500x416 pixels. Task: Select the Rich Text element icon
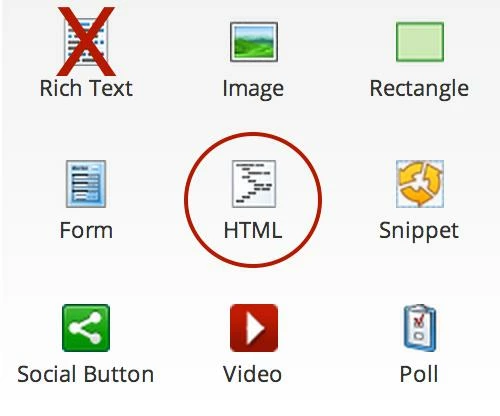[x=86, y=42]
